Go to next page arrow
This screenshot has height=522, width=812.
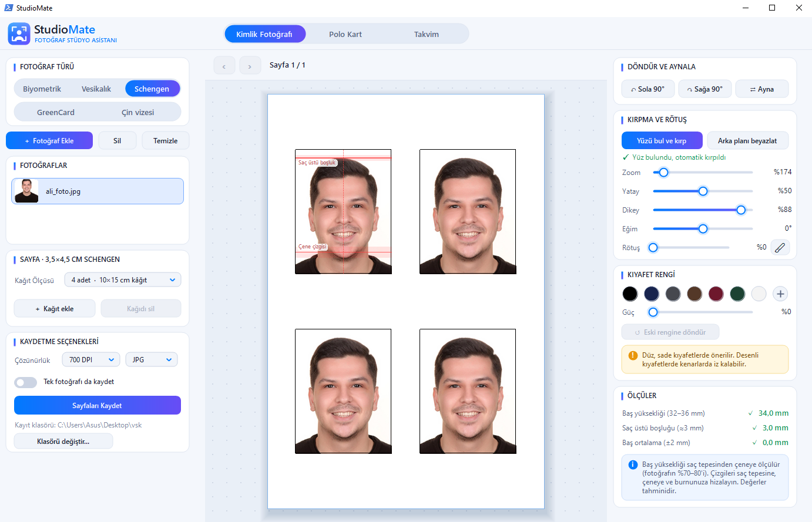pyautogui.click(x=250, y=66)
